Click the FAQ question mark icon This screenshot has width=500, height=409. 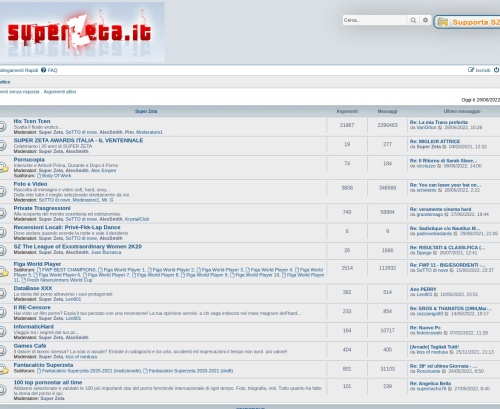click(44, 70)
